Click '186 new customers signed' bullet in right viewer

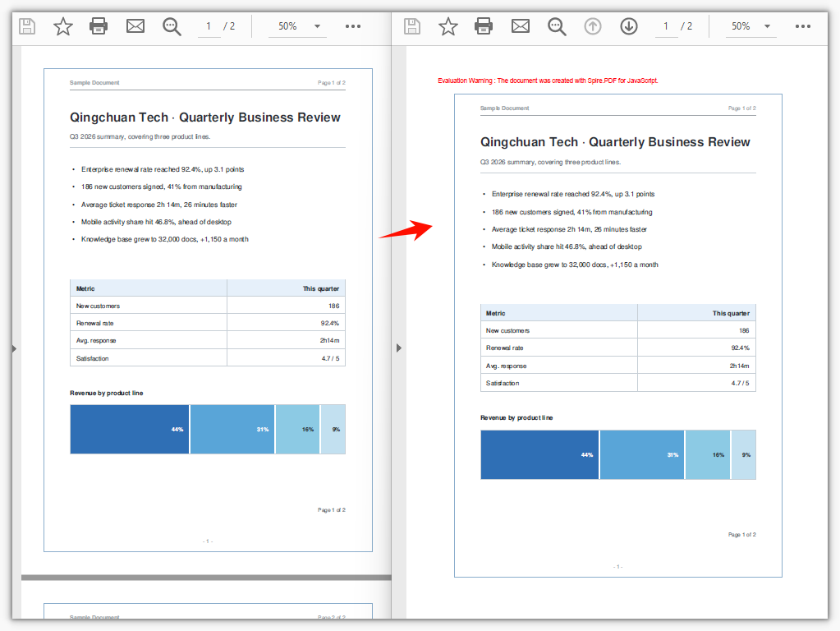pos(572,212)
